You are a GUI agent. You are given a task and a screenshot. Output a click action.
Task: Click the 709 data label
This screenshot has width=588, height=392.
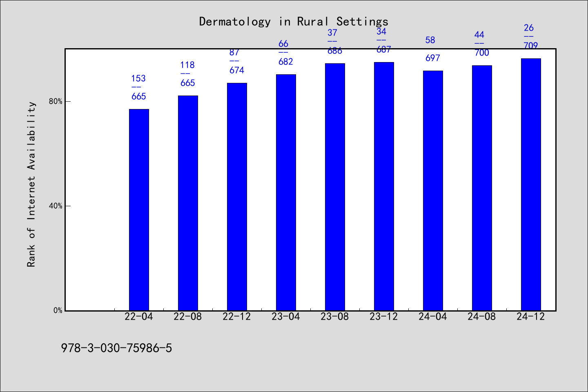(x=531, y=46)
